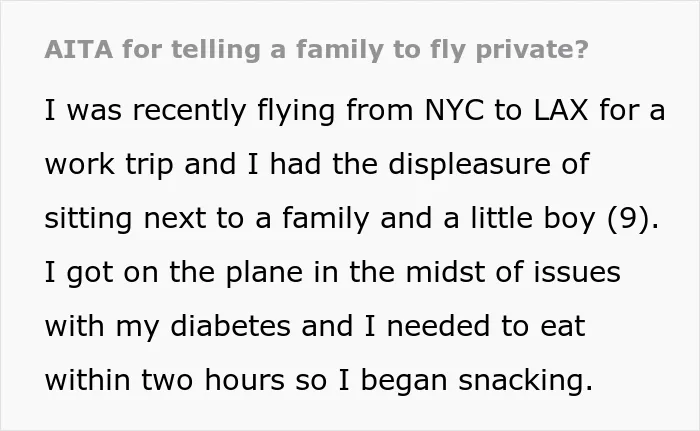Select the word "LAX" in the first line
700x431 pixels.
tap(561, 110)
